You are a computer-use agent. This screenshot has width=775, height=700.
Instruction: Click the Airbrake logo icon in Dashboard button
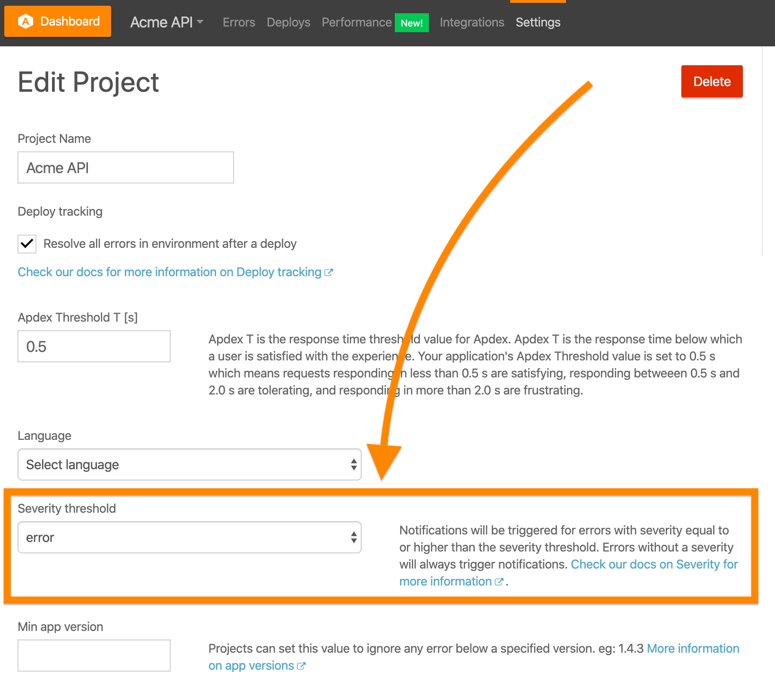pyautogui.click(x=26, y=21)
